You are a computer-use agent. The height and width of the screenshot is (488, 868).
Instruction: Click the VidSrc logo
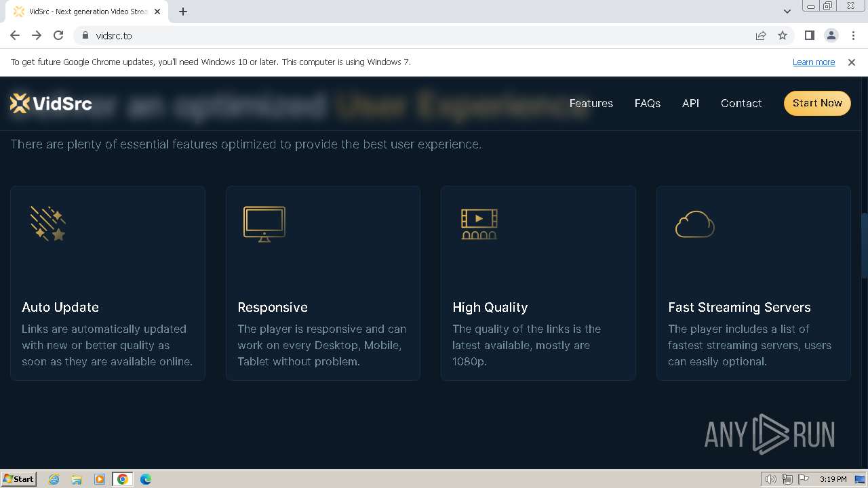click(x=51, y=104)
